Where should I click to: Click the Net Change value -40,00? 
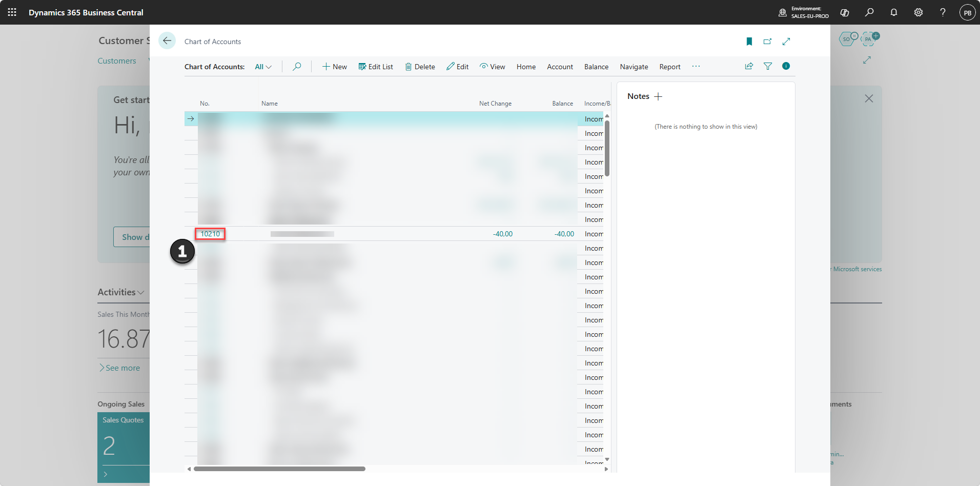(x=502, y=234)
